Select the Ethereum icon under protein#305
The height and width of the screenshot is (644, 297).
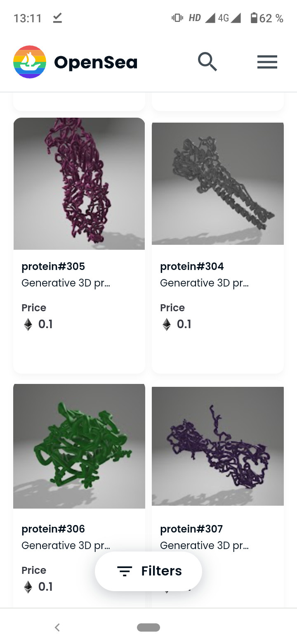pyautogui.click(x=28, y=324)
